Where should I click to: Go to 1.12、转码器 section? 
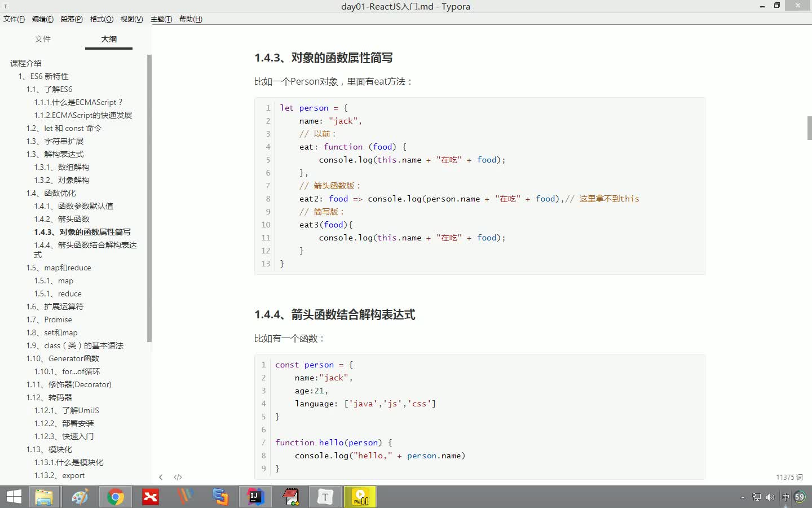click(49, 397)
